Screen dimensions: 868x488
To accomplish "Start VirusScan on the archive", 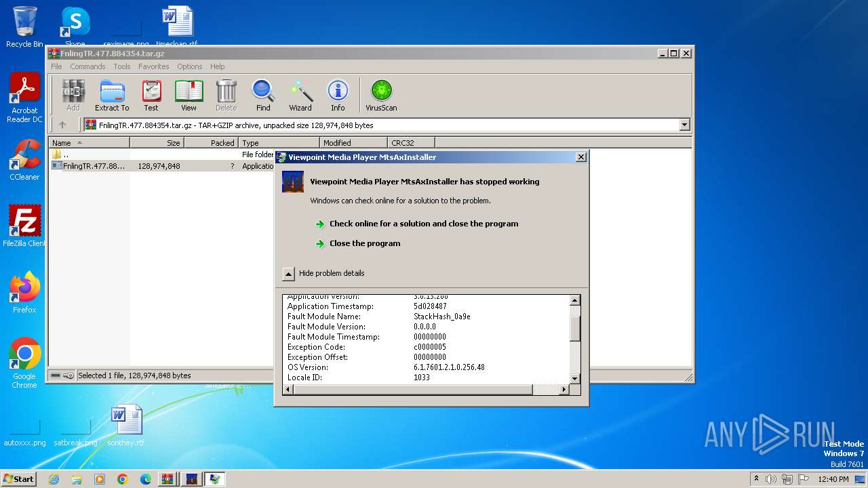I will coord(381,95).
